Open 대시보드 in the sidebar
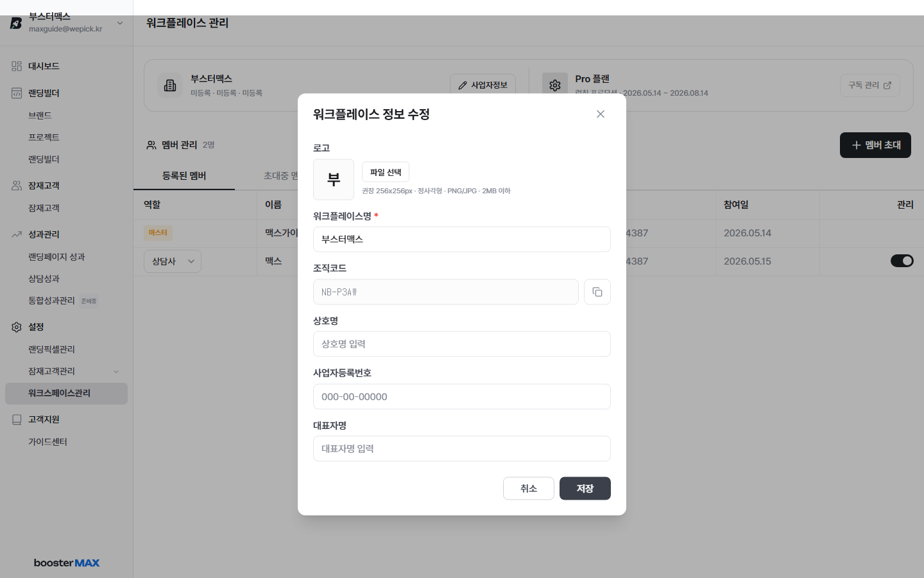Screen dimensions: 924x578 point(44,66)
